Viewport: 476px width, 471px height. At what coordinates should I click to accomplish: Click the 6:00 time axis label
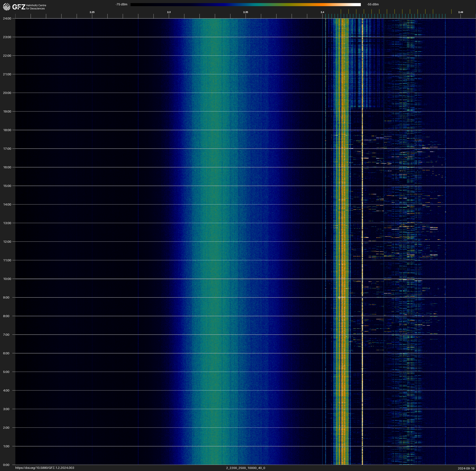click(6, 353)
